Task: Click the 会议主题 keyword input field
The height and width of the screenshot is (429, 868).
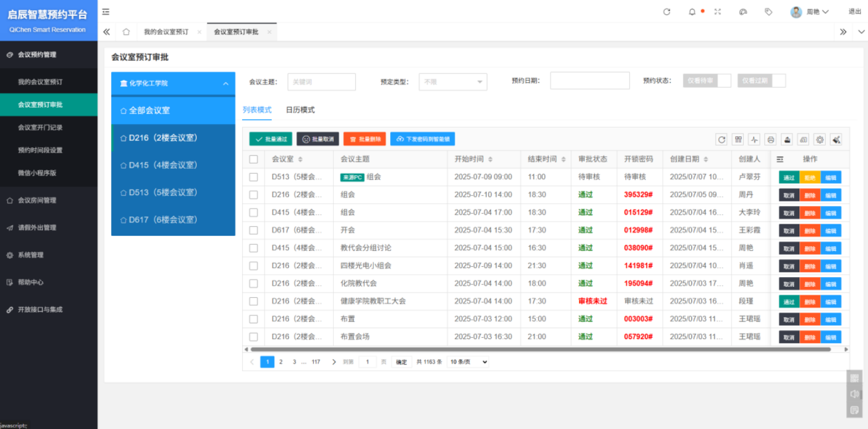Action: pos(321,81)
